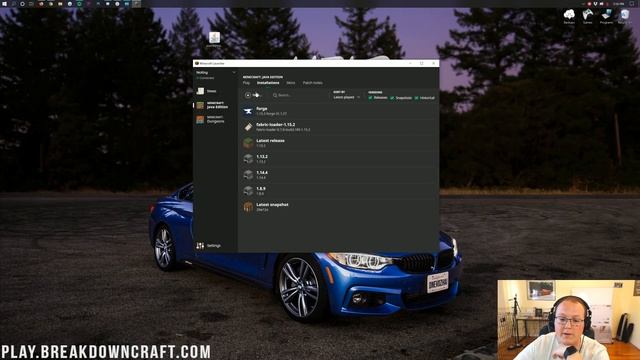Click the webcam overlay video feed
Viewport: 640px width, 360px height.
tap(569, 320)
